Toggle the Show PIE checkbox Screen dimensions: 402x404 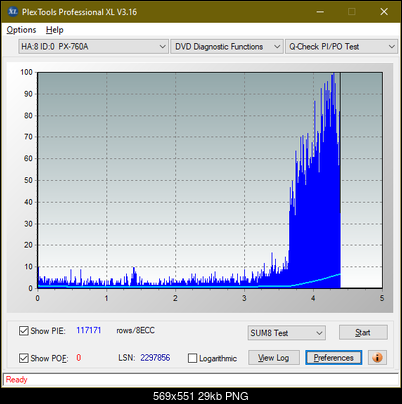click(23, 331)
